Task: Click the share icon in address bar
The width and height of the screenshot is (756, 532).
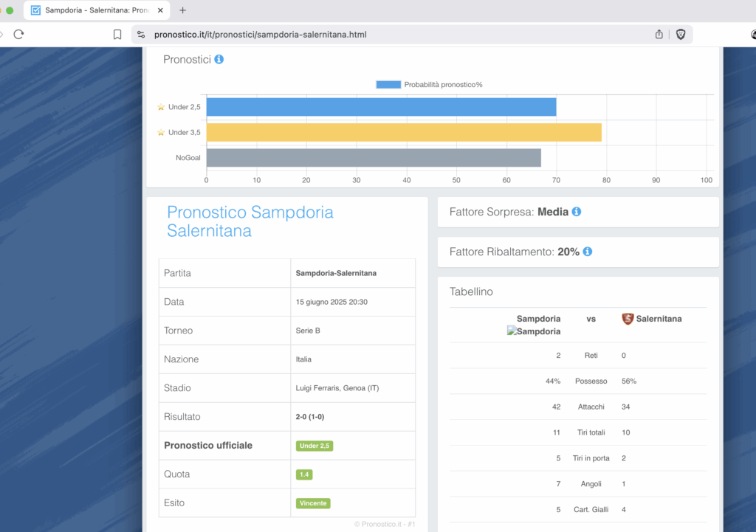Action: 659,34
